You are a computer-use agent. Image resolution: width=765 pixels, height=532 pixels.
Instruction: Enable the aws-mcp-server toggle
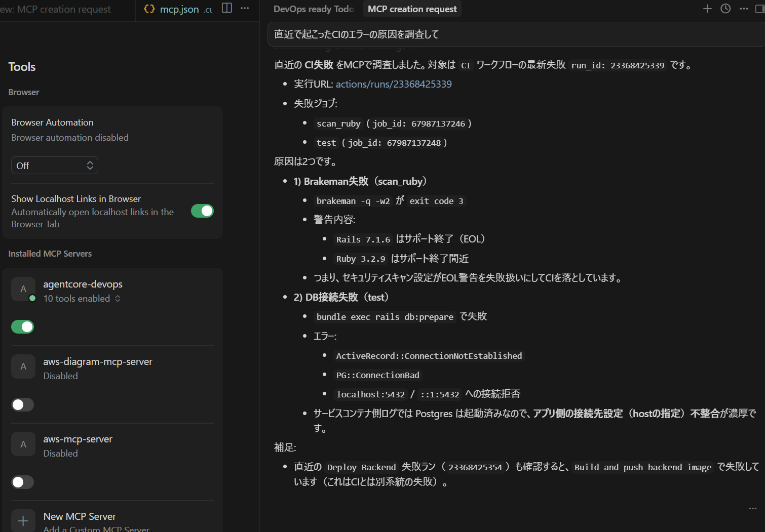23,482
